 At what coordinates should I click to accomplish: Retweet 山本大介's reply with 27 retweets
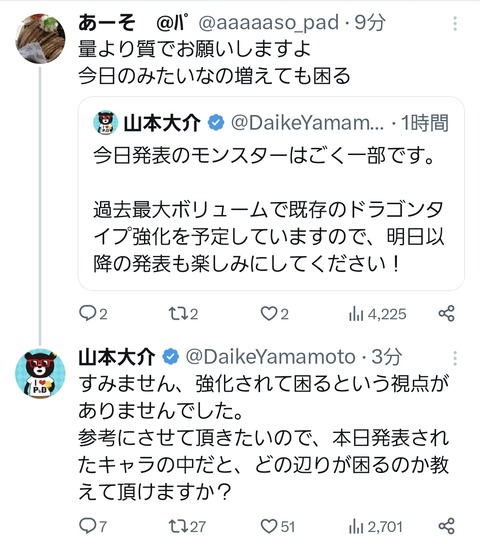(x=187, y=526)
